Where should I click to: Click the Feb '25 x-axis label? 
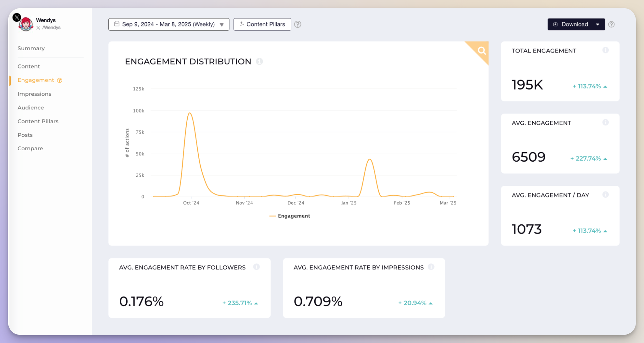[x=402, y=203]
